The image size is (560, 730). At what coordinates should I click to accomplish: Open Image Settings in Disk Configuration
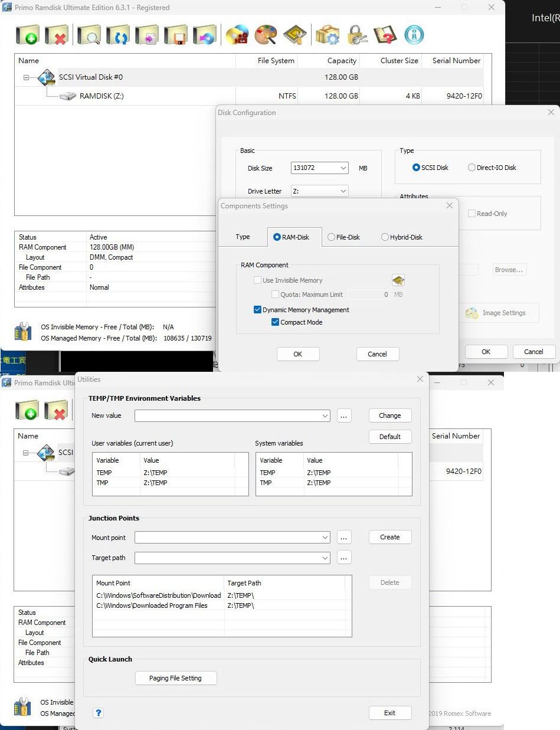pyautogui.click(x=499, y=313)
